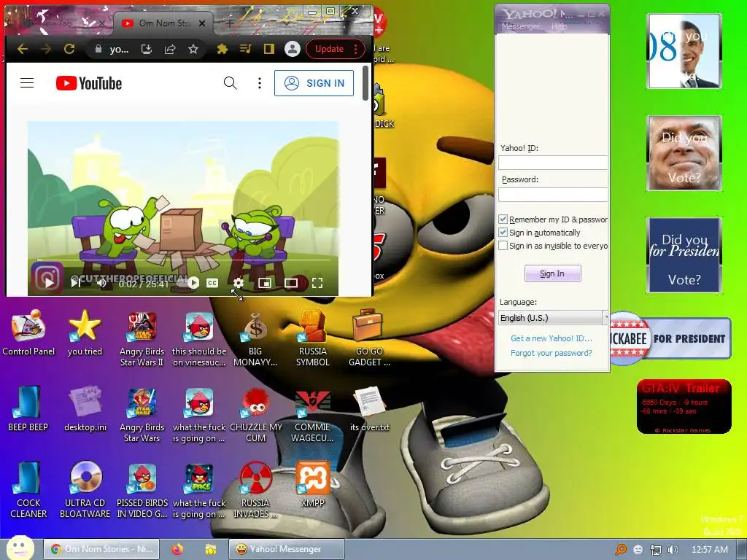This screenshot has width=747, height=560.
Task: Go to the YouTube home logo
Action: point(88,83)
